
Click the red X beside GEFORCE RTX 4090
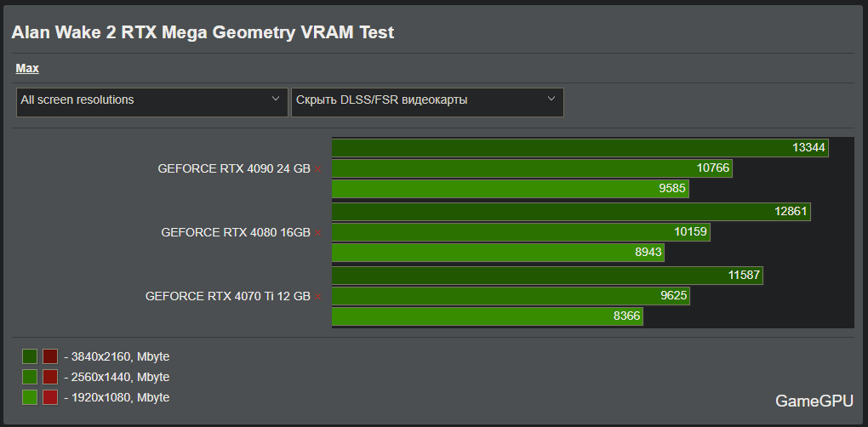318,168
